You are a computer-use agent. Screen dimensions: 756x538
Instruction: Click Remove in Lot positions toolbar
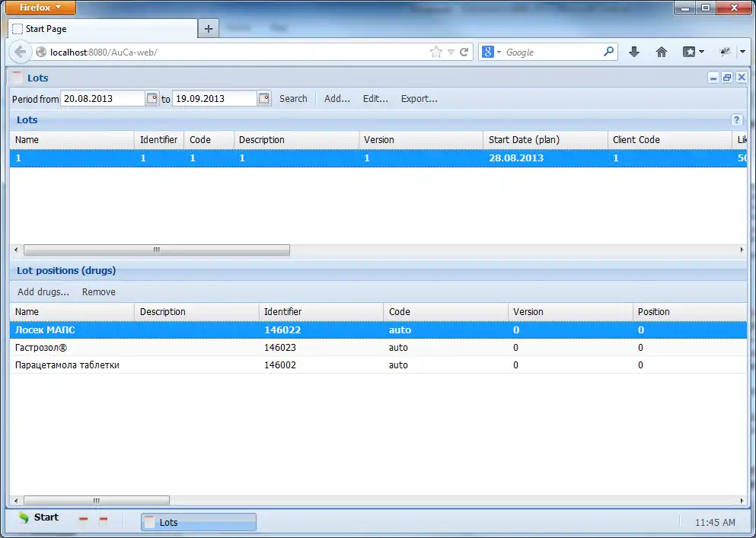tap(99, 291)
